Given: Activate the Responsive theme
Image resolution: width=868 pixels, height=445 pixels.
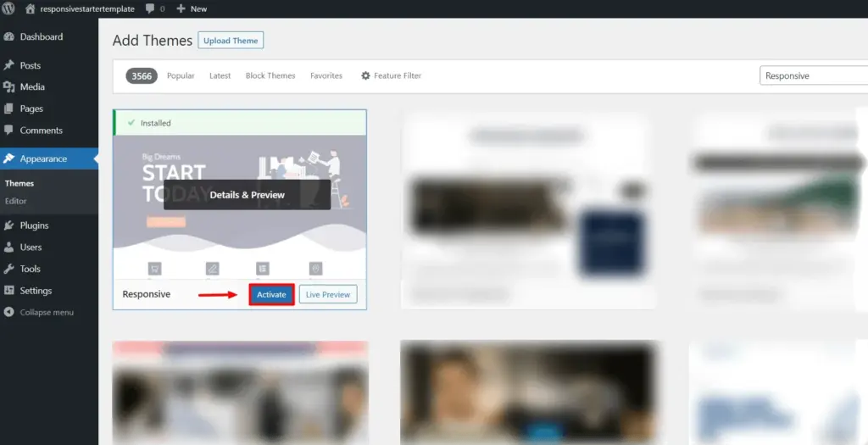Looking at the screenshot, I should [271, 295].
